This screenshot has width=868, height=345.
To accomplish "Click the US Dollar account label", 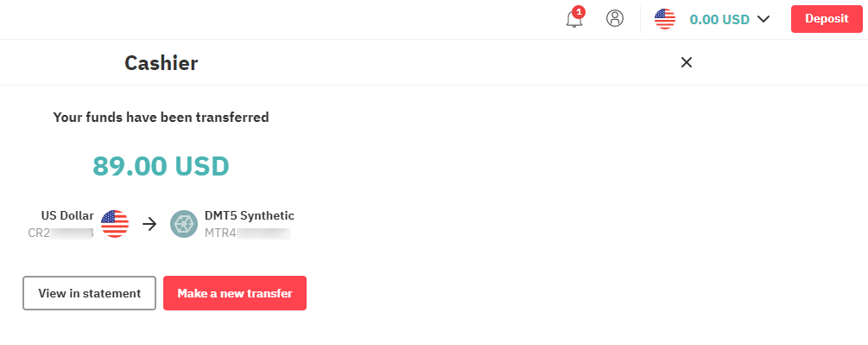I will 67,215.
